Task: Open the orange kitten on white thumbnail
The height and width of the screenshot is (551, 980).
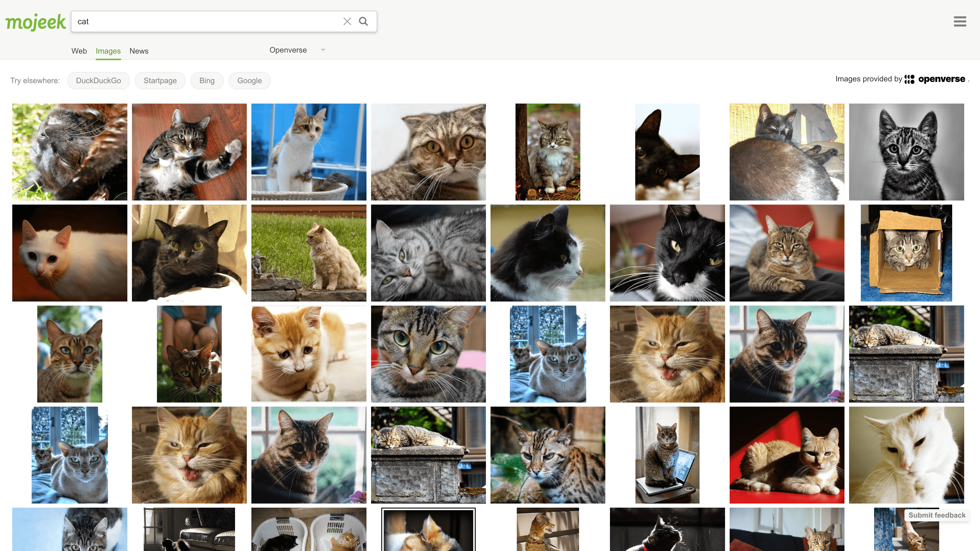Action: pyautogui.click(x=309, y=354)
